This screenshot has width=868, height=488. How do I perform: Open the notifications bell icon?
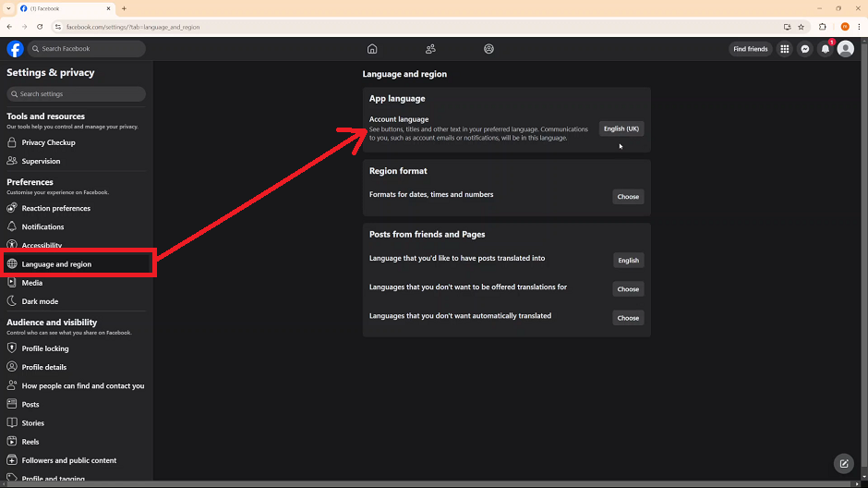pos(826,49)
